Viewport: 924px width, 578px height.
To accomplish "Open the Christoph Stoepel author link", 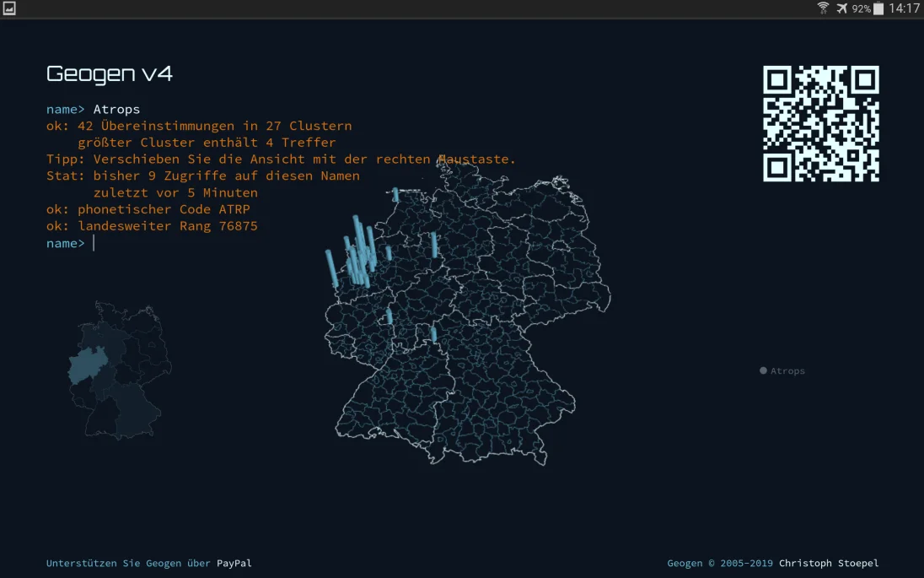I will point(829,564).
